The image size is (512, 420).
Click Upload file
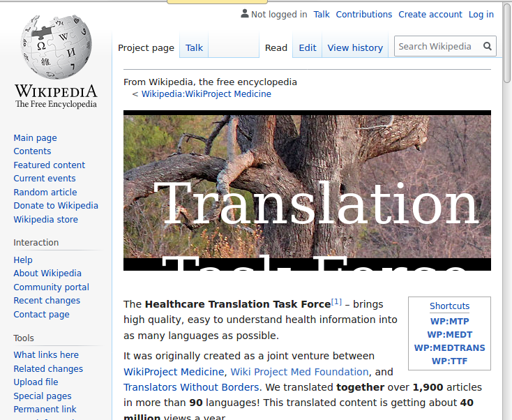(x=36, y=382)
